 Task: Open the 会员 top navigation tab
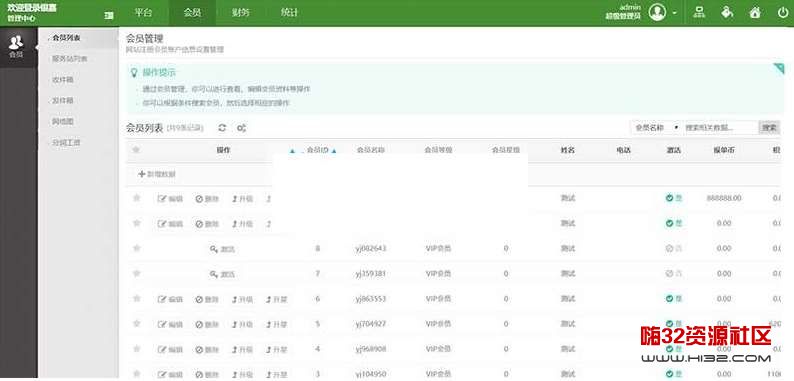(192, 13)
